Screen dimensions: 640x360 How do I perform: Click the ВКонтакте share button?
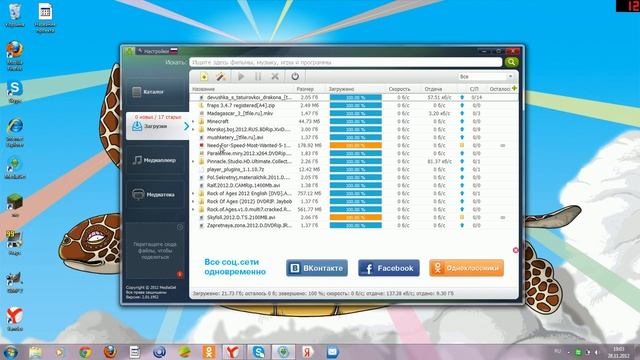[x=317, y=268]
